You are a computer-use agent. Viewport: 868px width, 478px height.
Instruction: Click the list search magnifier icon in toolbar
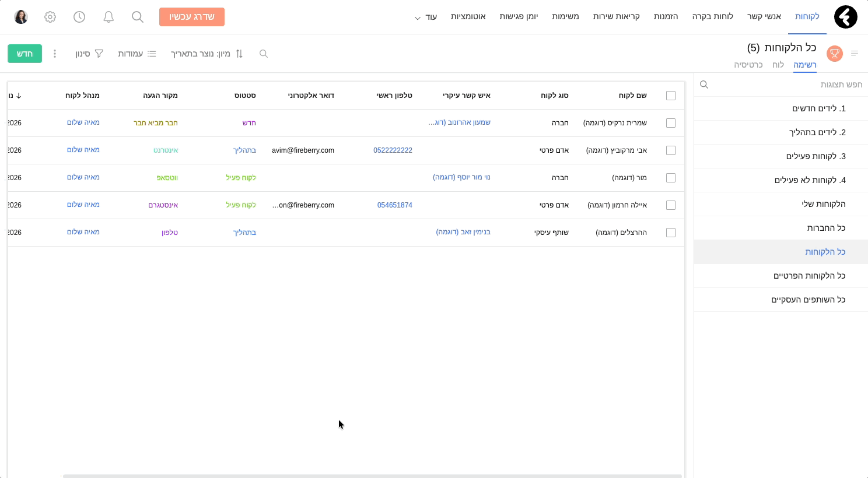click(264, 54)
